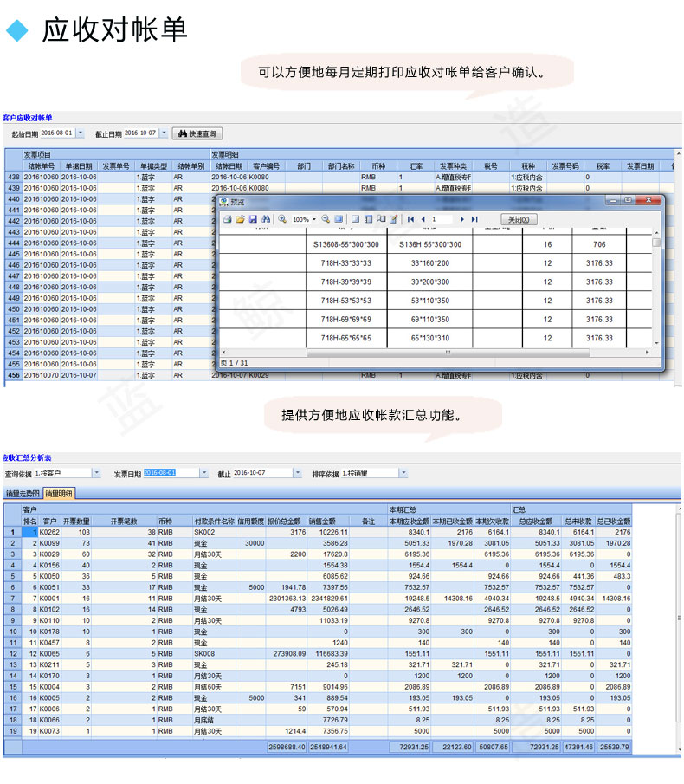Click the 发票种类 column header
This screenshot has height=784, width=684.
click(453, 166)
